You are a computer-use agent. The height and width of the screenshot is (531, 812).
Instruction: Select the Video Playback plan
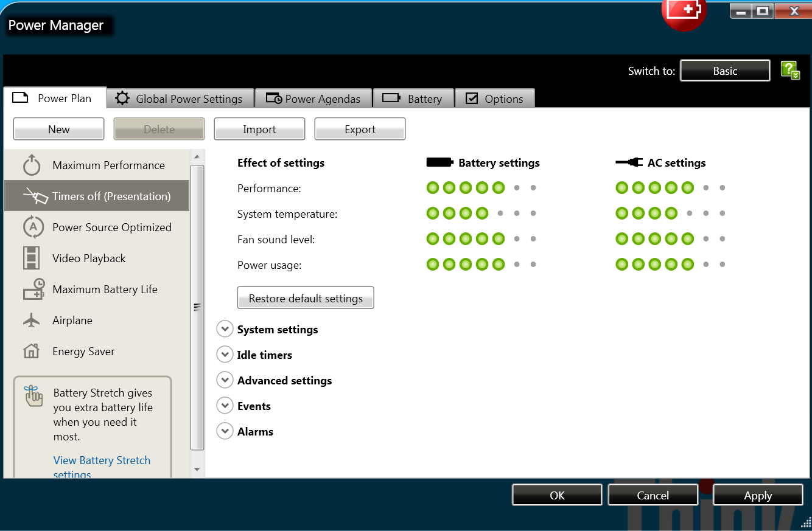pyautogui.click(x=97, y=258)
